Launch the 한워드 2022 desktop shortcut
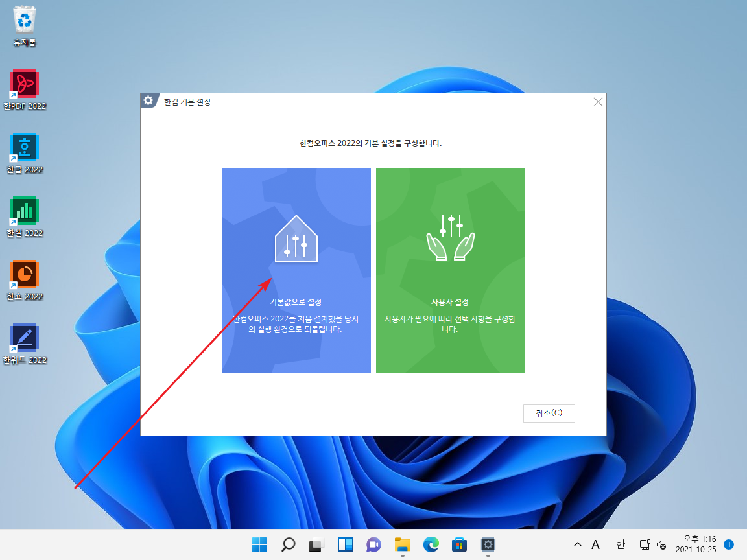 pos(24,344)
